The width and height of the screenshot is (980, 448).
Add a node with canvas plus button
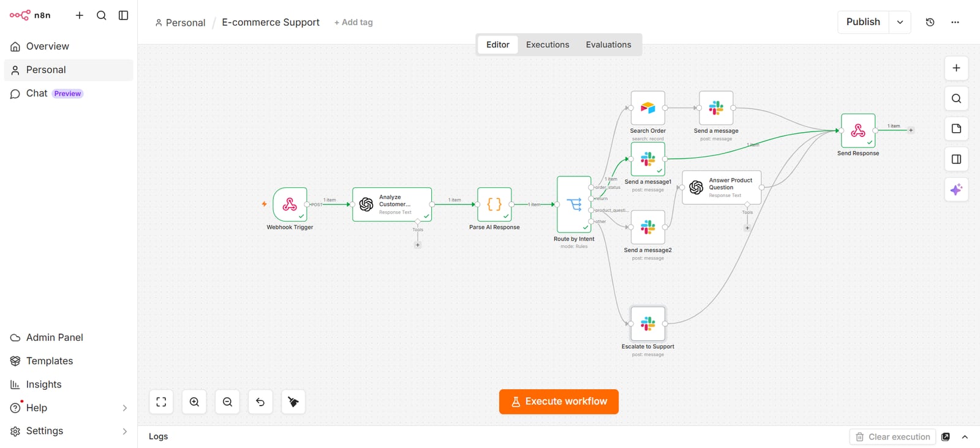click(x=956, y=68)
